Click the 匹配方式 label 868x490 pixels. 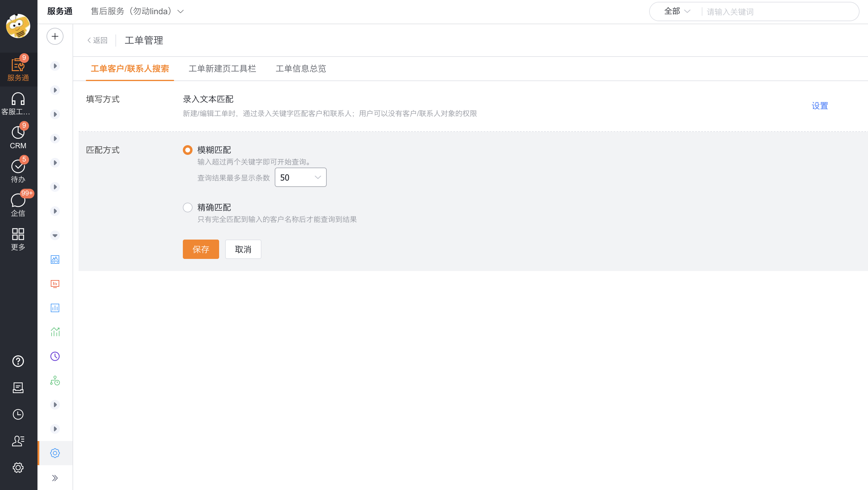tap(103, 150)
